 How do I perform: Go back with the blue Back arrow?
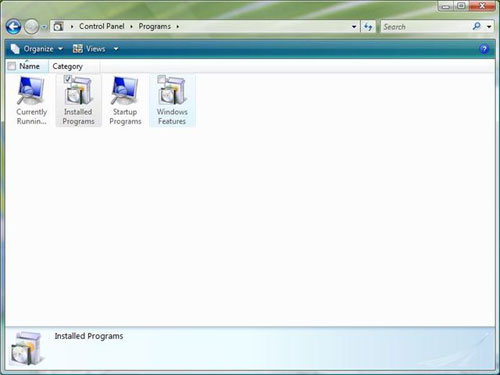(x=14, y=27)
